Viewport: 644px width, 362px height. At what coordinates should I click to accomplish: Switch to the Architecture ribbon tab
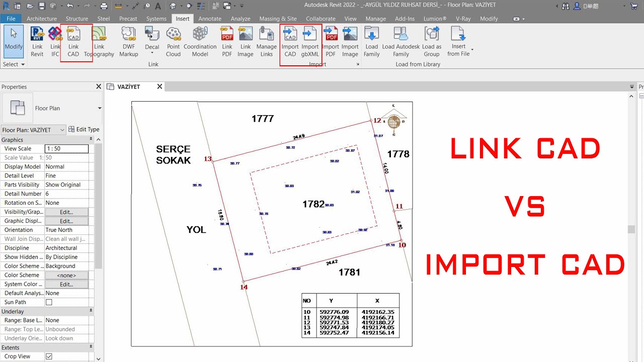coord(42,19)
